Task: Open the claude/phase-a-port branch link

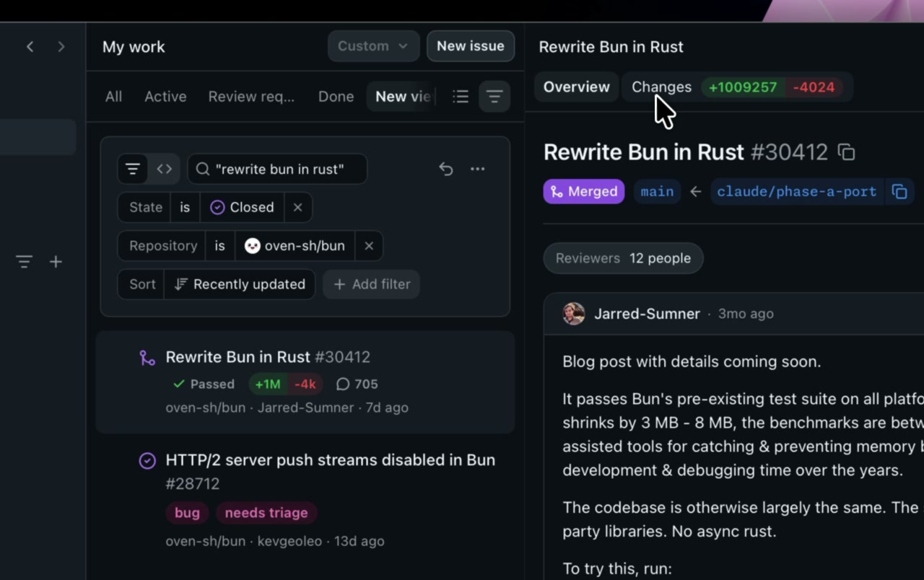Action: [x=797, y=191]
